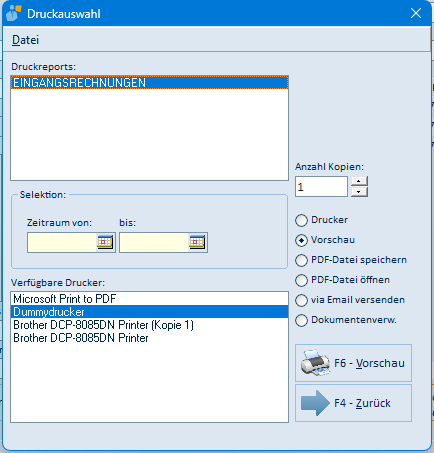Screen dimensions: 434x453
Task: Open the Datei menu
Action: point(25,40)
